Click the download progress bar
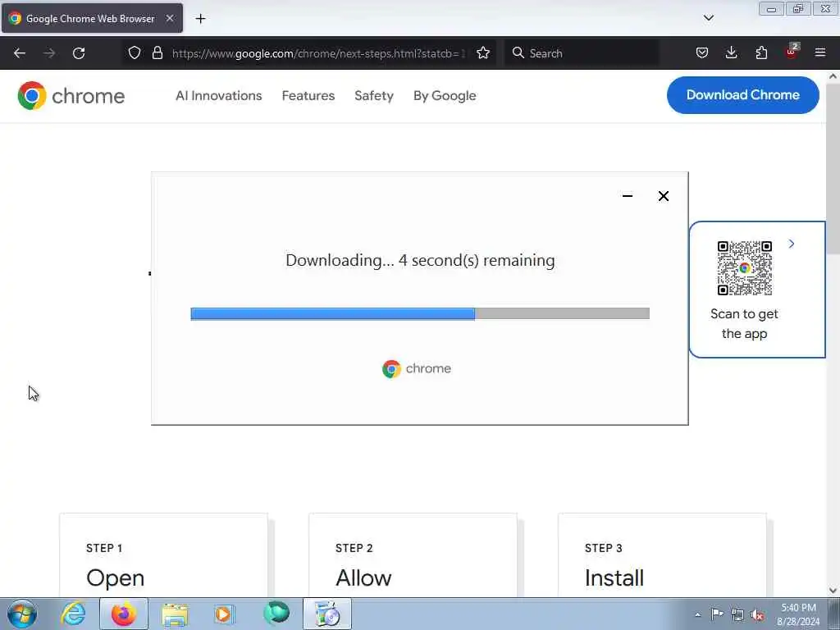 (420, 314)
